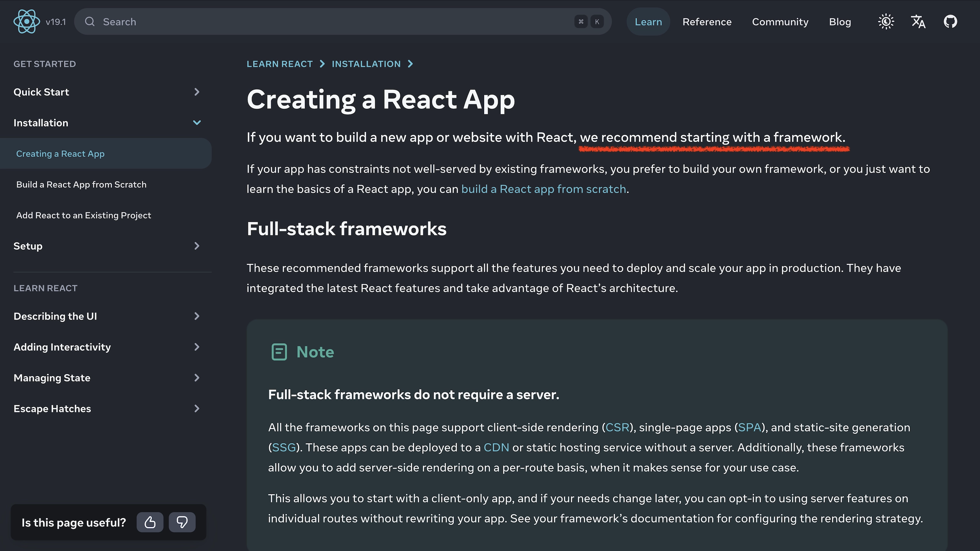
Task: Click the LEARN REACT sidebar section label
Action: [45, 288]
